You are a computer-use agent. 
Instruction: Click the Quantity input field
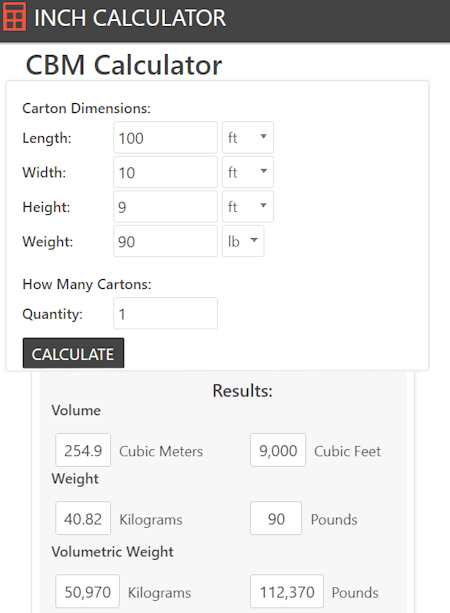pyautogui.click(x=165, y=314)
